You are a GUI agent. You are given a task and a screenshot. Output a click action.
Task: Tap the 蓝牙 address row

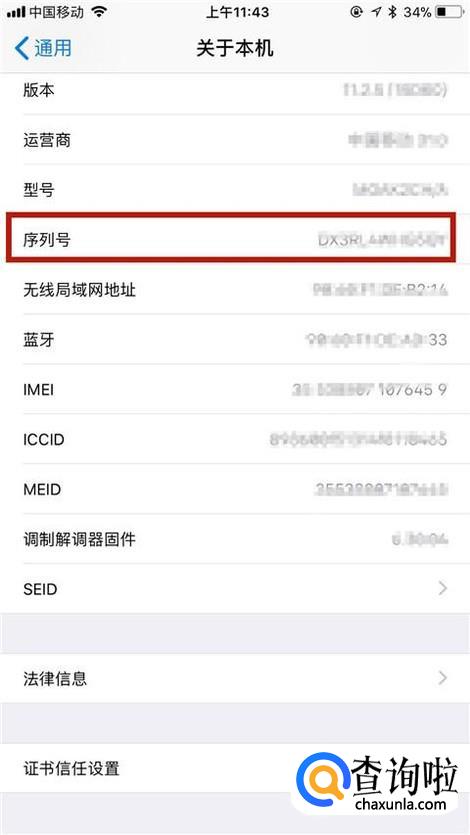tap(235, 339)
